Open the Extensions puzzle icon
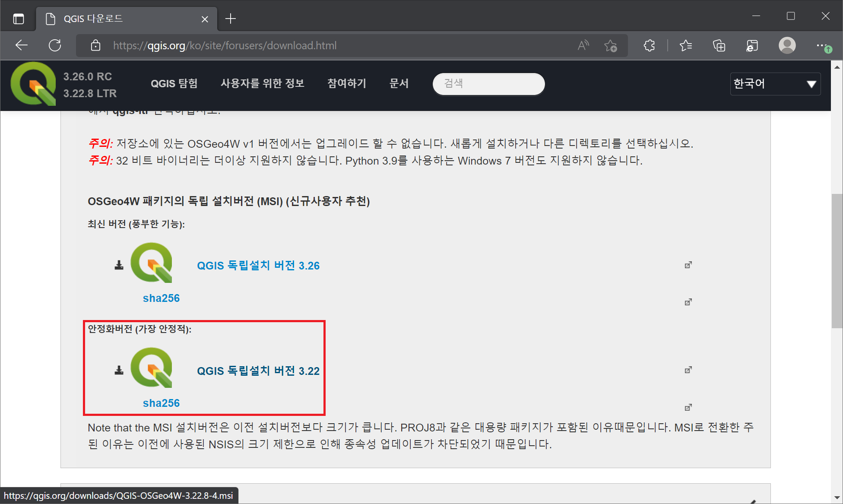Screen dimensions: 843x504 click(x=649, y=45)
